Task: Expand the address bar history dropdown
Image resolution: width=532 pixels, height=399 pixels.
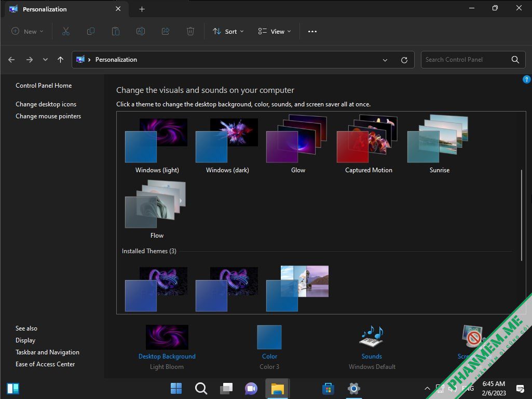Action: 385,60
